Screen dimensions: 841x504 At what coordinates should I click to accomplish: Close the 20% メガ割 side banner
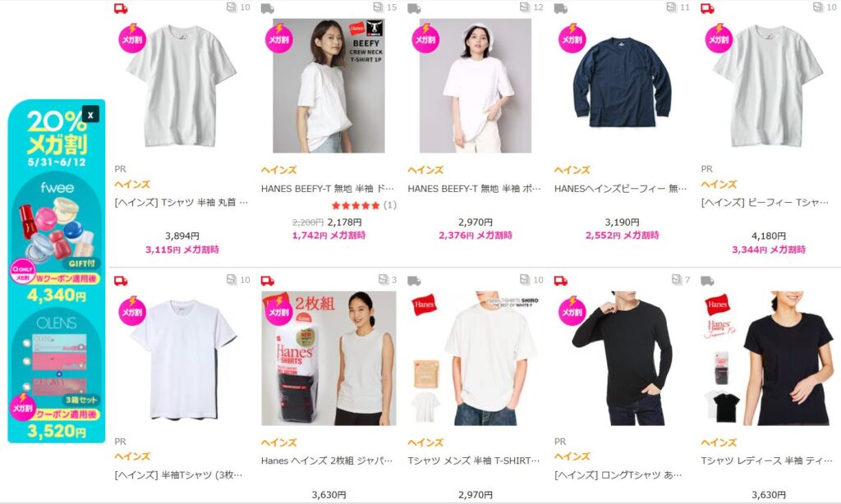pos(90,115)
